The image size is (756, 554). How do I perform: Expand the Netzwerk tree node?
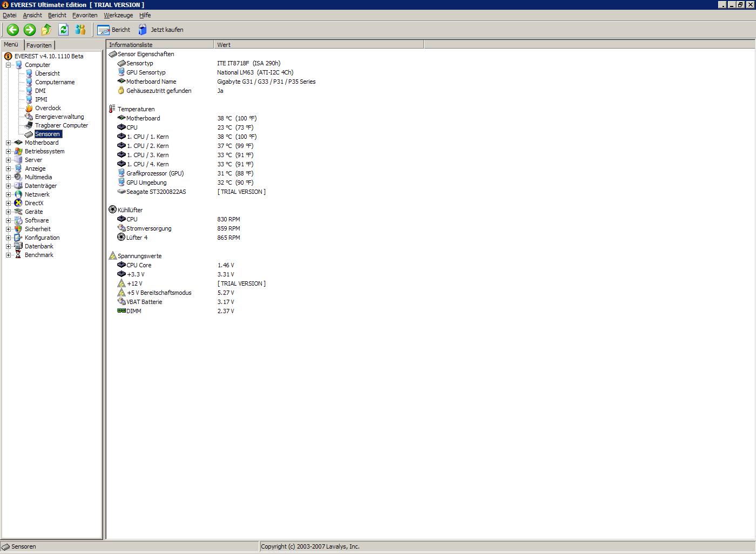coord(9,194)
